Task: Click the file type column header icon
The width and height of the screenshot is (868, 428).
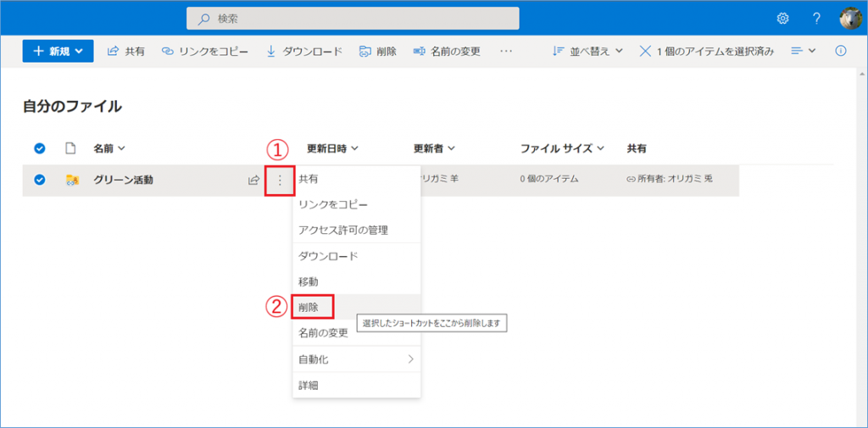Action: tap(70, 148)
